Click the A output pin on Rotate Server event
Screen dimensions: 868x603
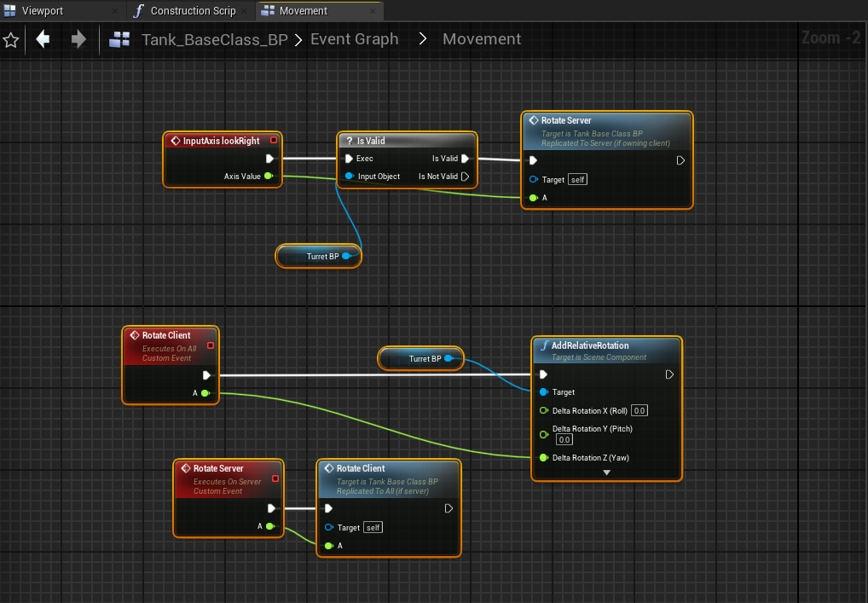(269, 526)
